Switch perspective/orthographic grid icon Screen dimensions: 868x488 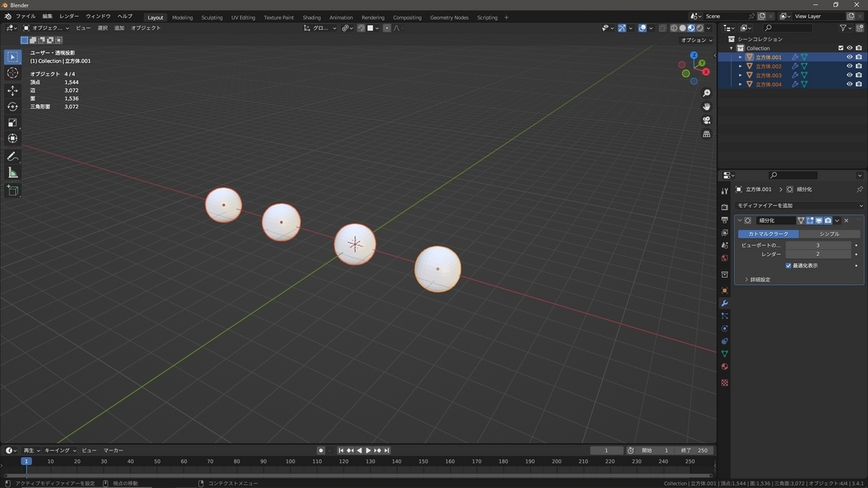(x=707, y=134)
